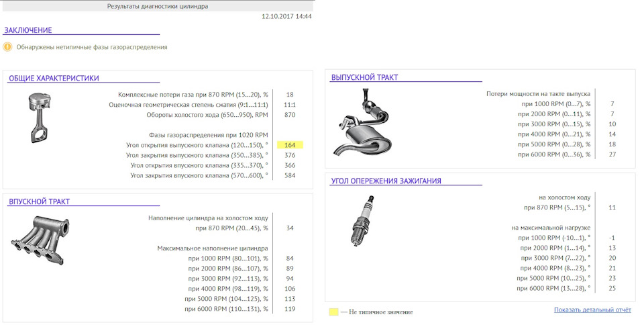Click the exhaust muffler image

coord(362,122)
